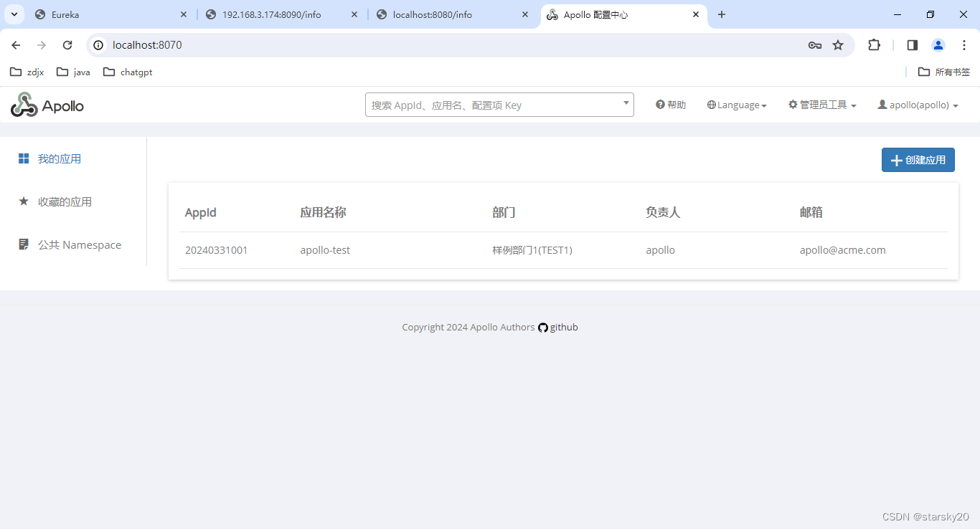Click the password manager key icon
Screen dimensions: 980x529
(815, 44)
